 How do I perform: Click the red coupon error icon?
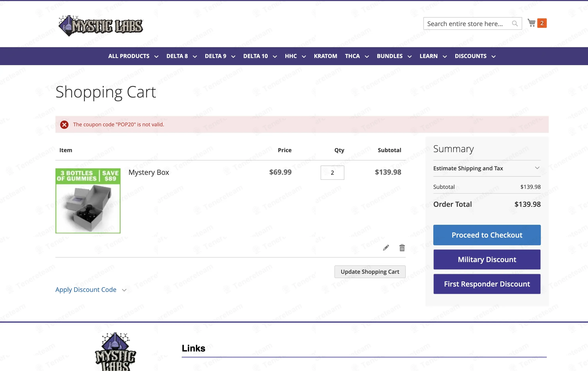[x=64, y=125]
